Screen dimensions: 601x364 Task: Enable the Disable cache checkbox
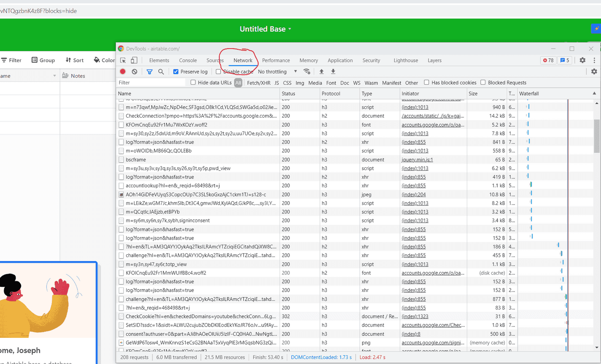point(218,71)
